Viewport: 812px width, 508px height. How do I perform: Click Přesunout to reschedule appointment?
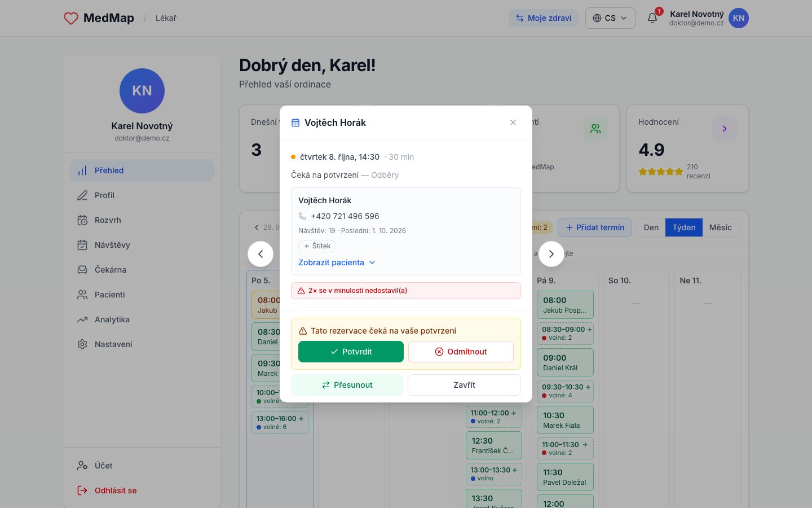click(x=347, y=385)
